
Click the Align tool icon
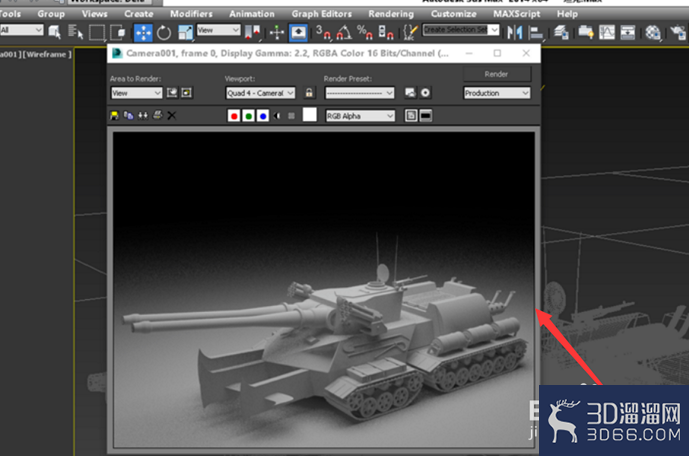point(536,32)
